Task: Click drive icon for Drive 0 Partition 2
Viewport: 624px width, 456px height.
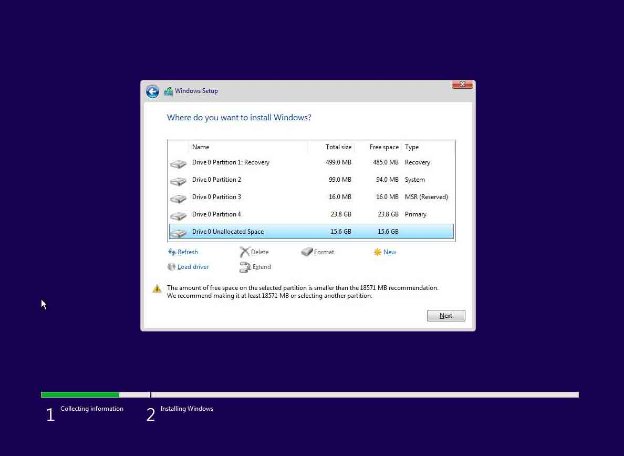Action: pos(178,181)
